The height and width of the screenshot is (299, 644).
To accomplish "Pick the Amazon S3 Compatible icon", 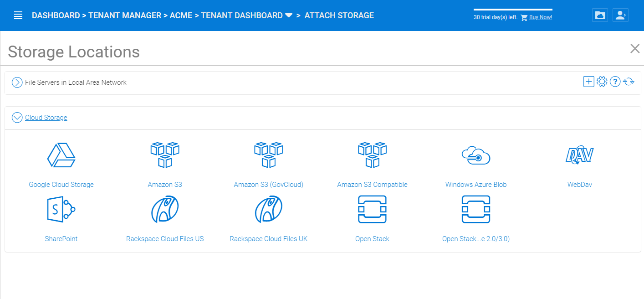I will click(372, 155).
